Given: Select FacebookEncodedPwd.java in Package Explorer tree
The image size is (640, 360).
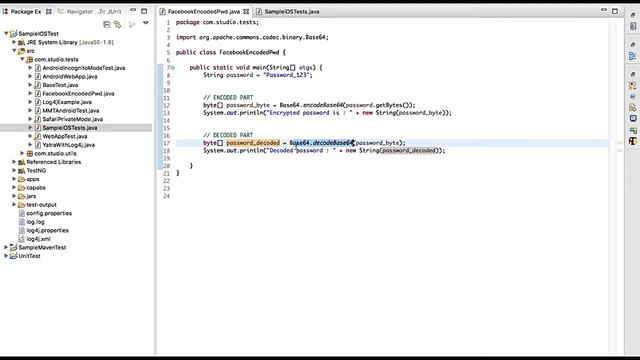Looking at the screenshot, I should coord(78,93).
